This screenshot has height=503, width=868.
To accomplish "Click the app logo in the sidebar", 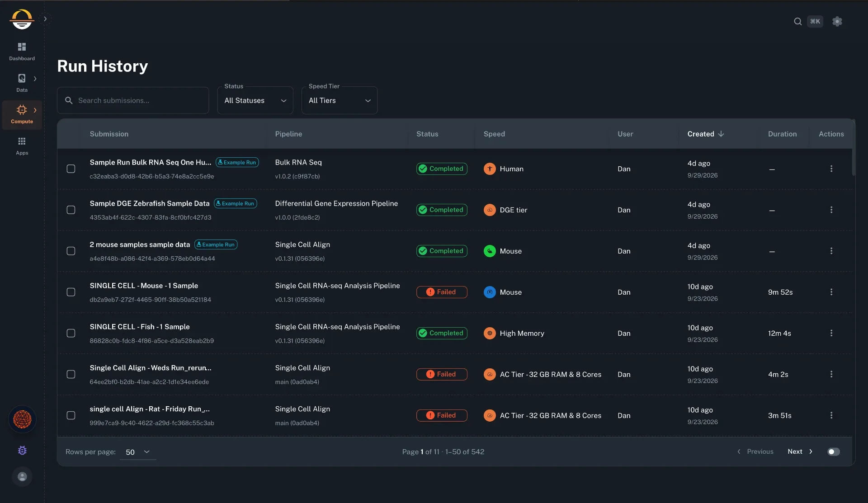I will coord(22,19).
